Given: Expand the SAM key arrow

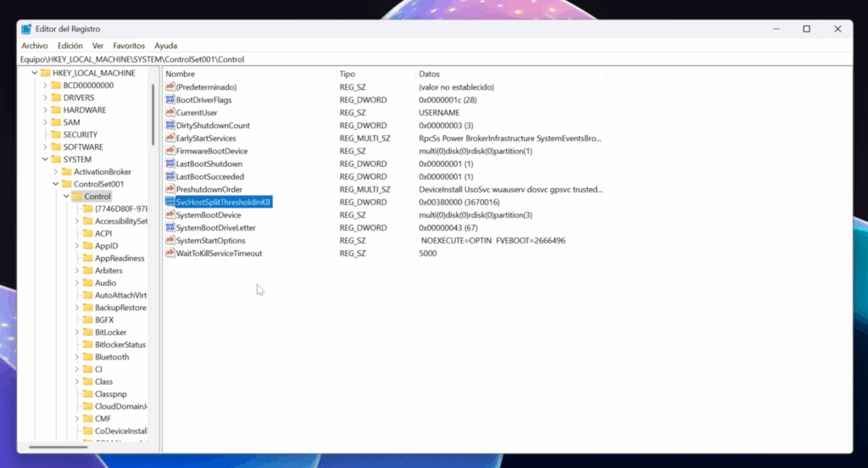Looking at the screenshot, I should 45,122.
